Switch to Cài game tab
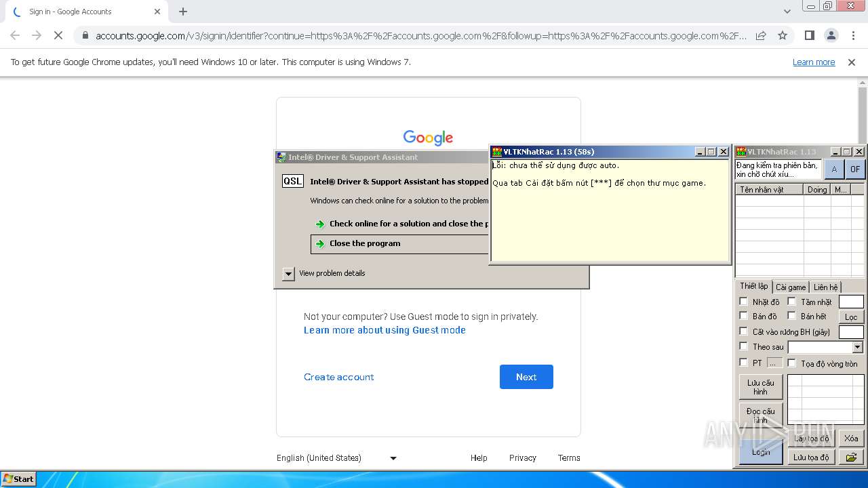Image resolution: width=868 pixels, height=488 pixels. (x=791, y=287)
